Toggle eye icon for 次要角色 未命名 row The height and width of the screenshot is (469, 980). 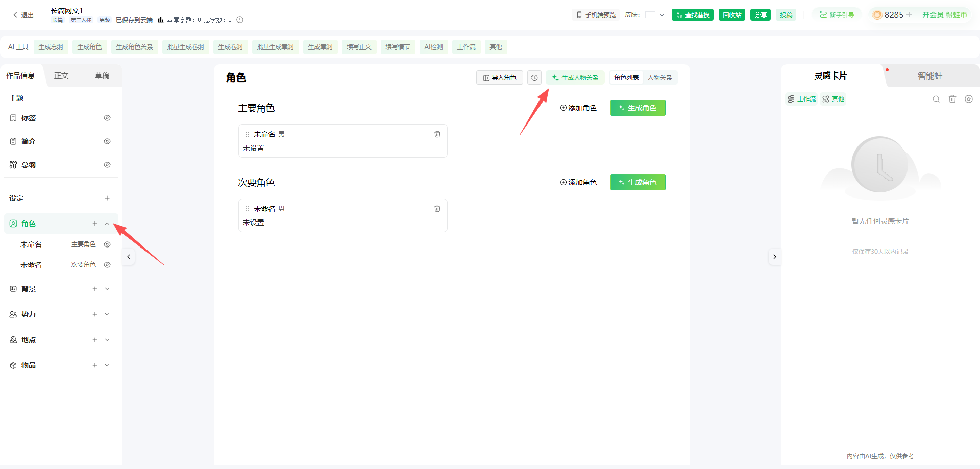click(107, 265)
